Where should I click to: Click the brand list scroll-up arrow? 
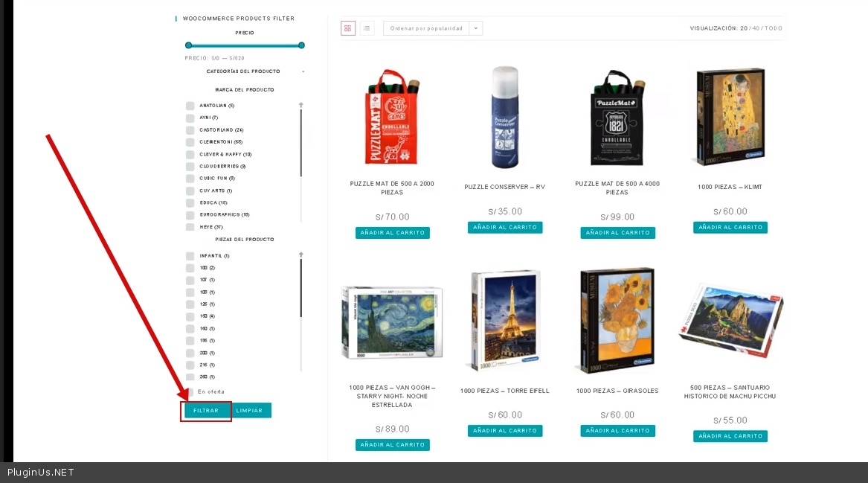(301, 105)
